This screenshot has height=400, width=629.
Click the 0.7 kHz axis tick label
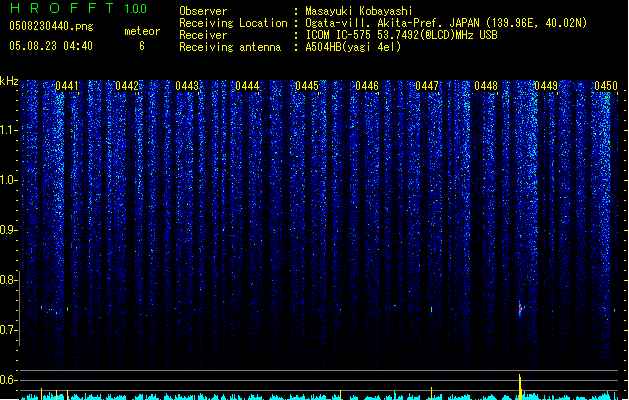[8, 330]
